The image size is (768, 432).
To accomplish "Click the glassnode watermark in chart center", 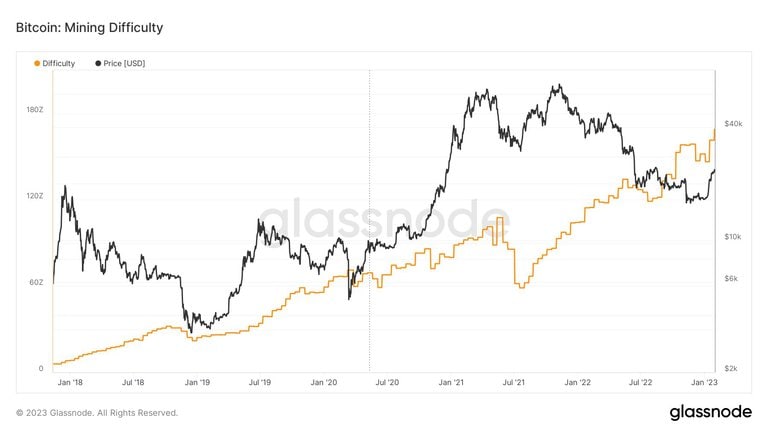I will pyautogui.click(x=384, y=222).
